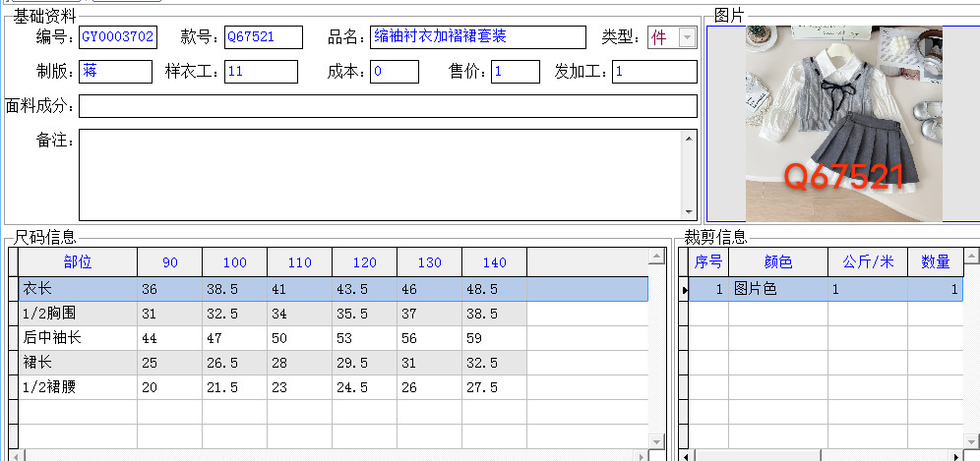
Task: Click the 裁剪信息 horizontal scrollbar left arrow
Action: [x=688, y=455]
